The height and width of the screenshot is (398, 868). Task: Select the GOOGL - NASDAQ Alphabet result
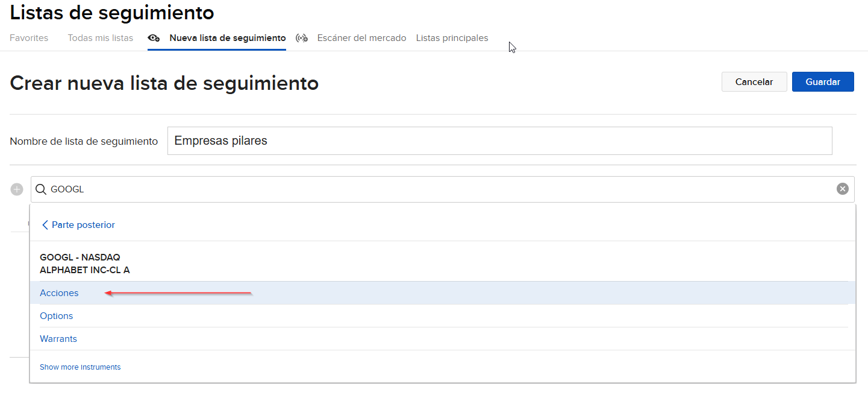tap(84, 263)
